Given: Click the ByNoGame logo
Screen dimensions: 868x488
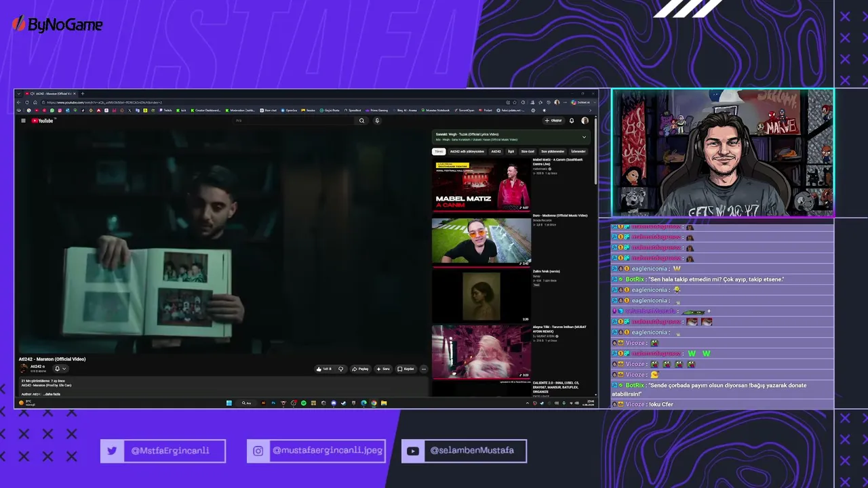Looking at the screenshot, I should [x=58, y=25].
